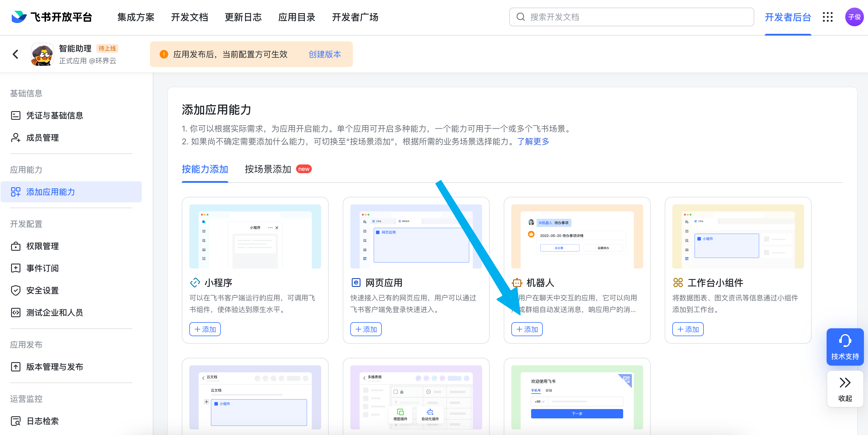868x435 pixels.
Task: Open the apps grid menu icon
Action: 827,17
